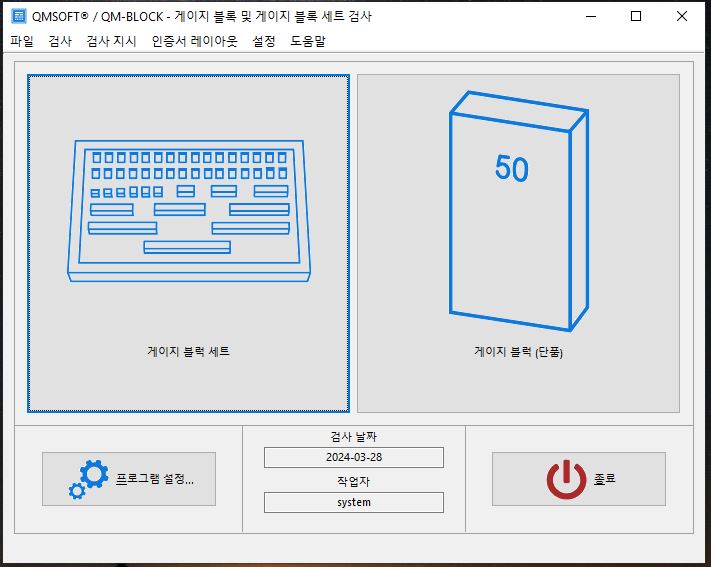Open the 인증서 레이아웃 menu
711x567 pixels.
tap(195, 41)
